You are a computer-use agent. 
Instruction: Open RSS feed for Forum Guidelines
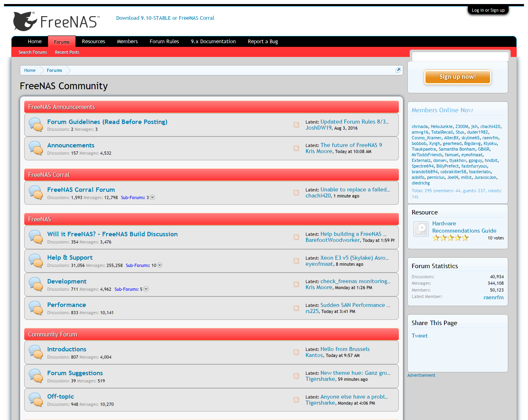tap(296, 125)
